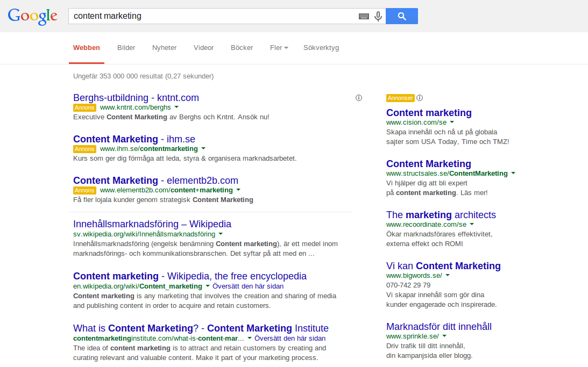Viewport: 588px width, 367px height.
Task: Expand arrow beside www.cision.com/se
Action: coord(452,122)
